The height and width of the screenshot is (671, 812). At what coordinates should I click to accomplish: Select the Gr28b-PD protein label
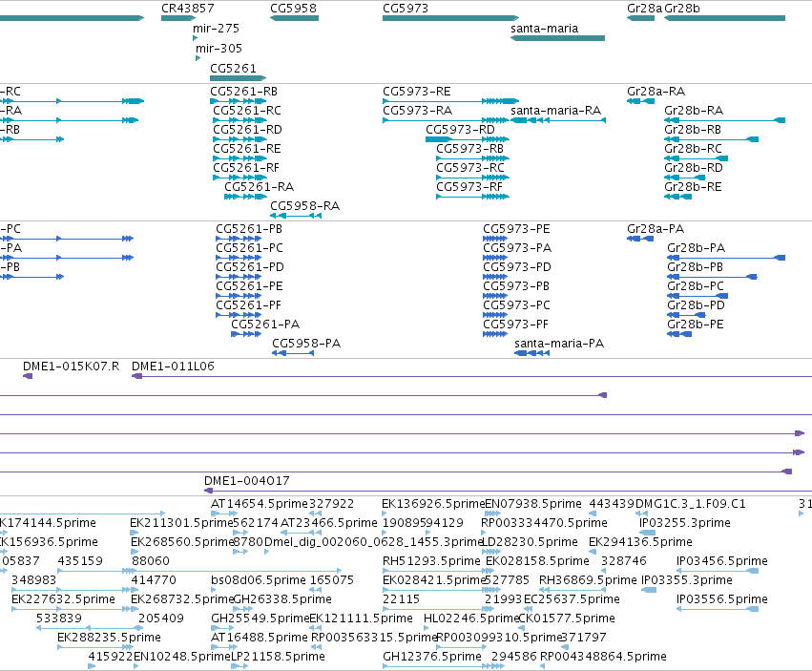pos(696,305)
